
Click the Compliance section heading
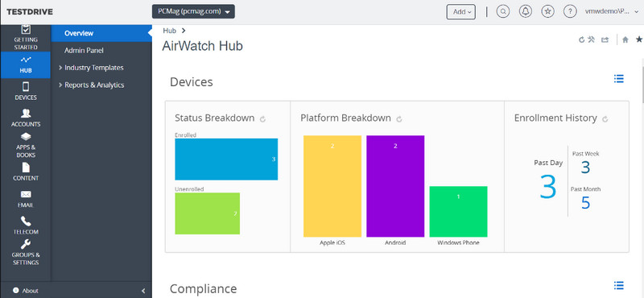click(203, 288)
